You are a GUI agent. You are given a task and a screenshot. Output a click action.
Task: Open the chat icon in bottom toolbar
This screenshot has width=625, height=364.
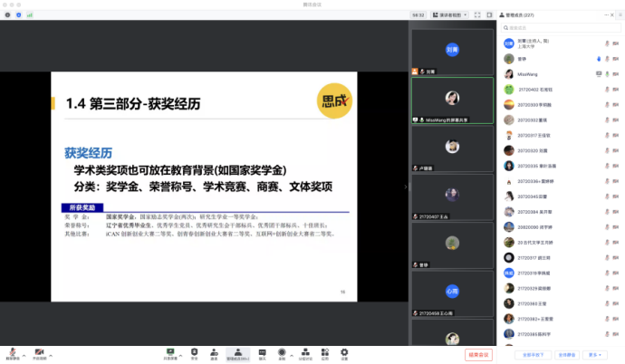point(262,352)
